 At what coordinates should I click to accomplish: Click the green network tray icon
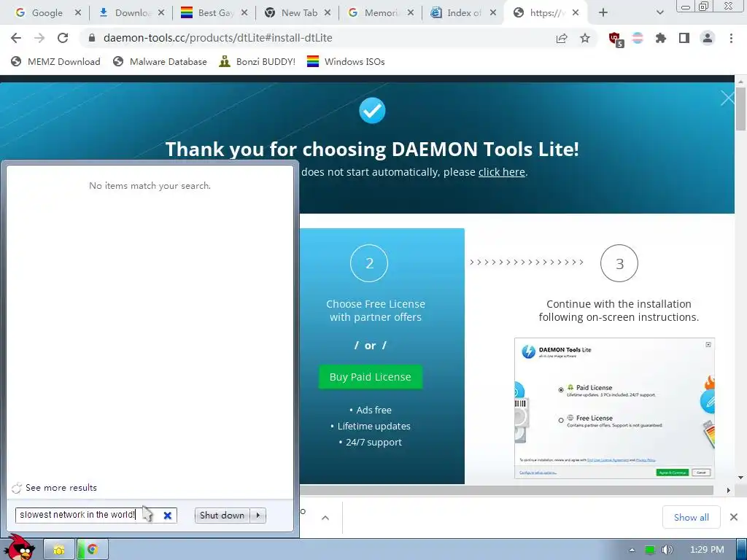pyautogui.click(x=649, y=550)
